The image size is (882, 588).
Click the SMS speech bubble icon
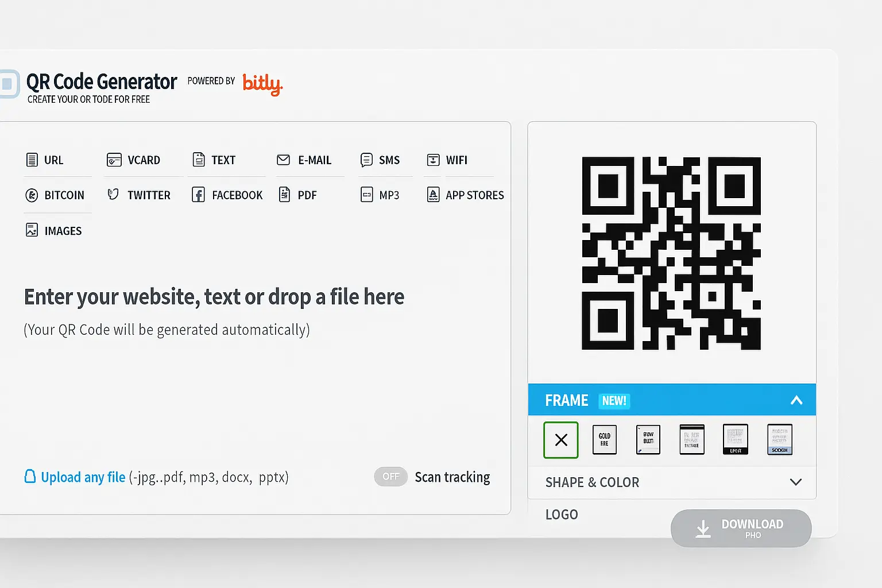366,160
